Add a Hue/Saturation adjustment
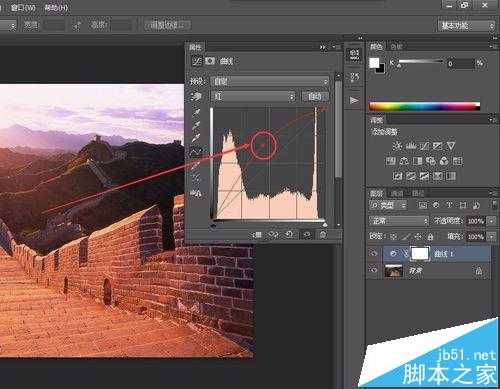 (391, 161)
